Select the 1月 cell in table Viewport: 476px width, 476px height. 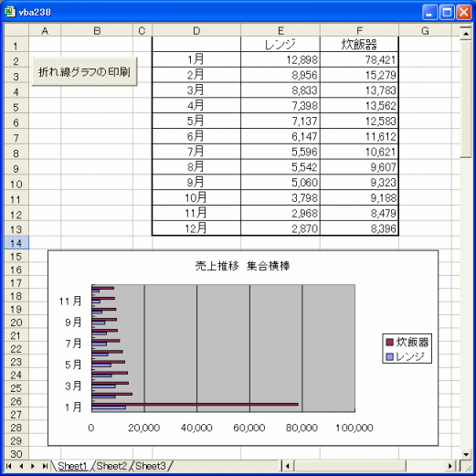[x=196, y=59]
